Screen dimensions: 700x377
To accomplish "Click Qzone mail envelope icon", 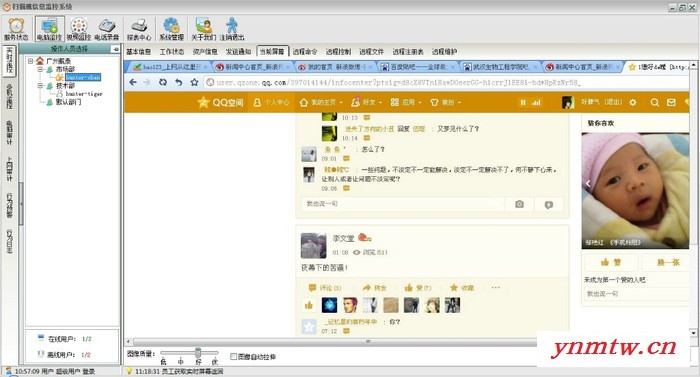I will (x=671, y=102).
